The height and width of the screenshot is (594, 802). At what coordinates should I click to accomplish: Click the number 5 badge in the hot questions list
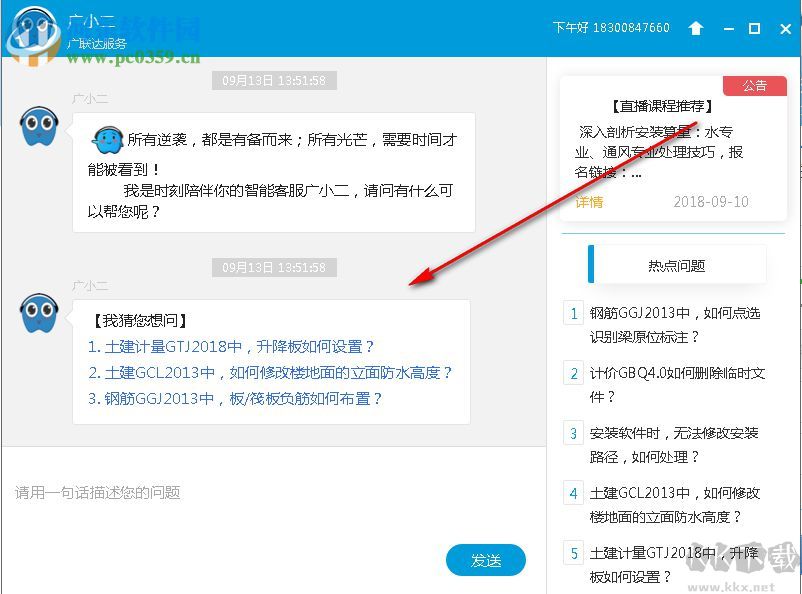point(573,553)
